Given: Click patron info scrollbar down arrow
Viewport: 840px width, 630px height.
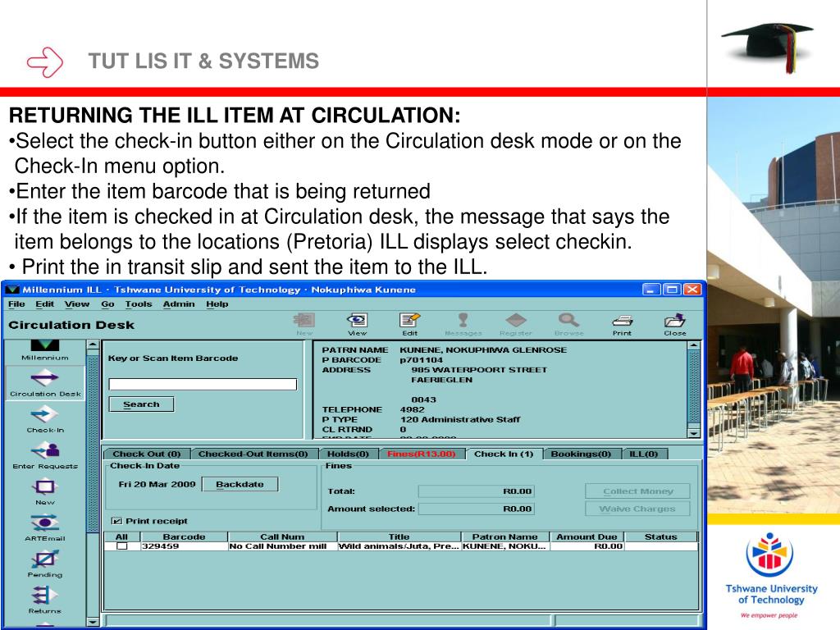Looking at the screenshot, I should [x=694, y=433].
